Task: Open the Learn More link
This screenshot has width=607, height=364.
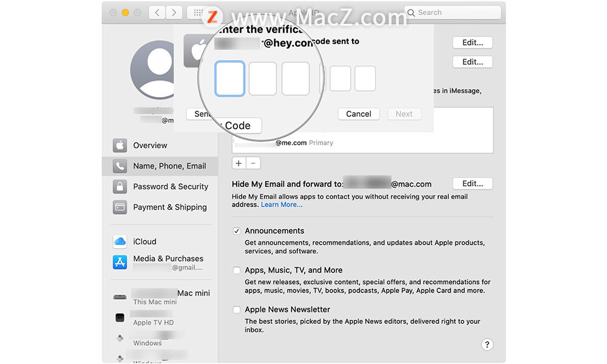Action: pyautogui.click(x=282, y=204)
